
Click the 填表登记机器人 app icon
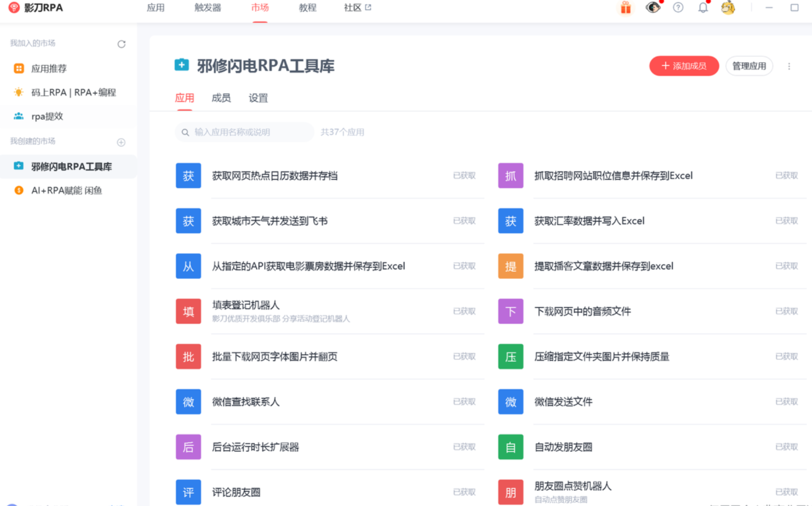pos(188,311)
